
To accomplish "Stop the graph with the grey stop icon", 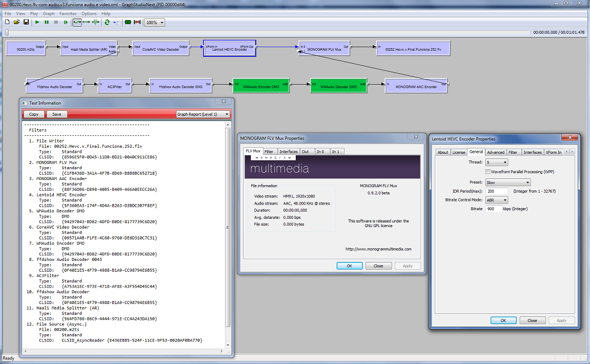I will (x=56, y=22).
